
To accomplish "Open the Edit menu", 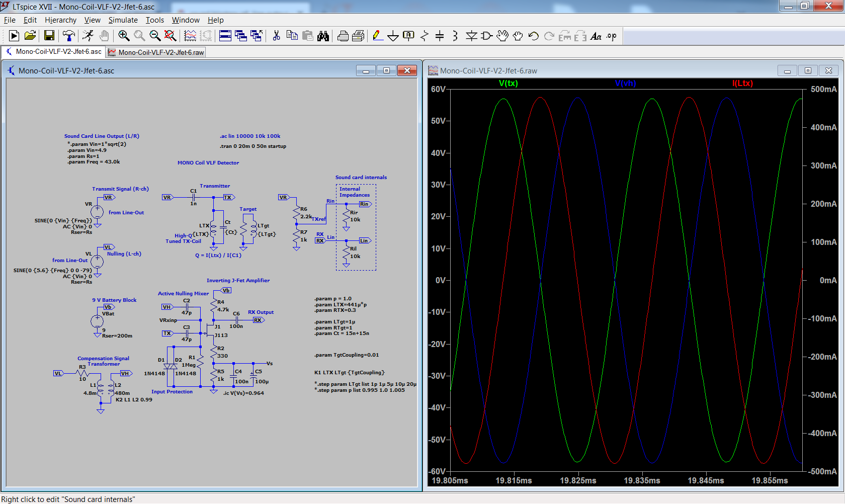I will pyautogui.click(x=30, y=20).
